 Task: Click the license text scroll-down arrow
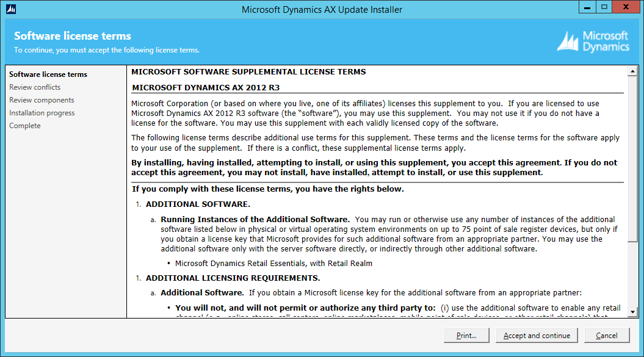click(632, 311)
